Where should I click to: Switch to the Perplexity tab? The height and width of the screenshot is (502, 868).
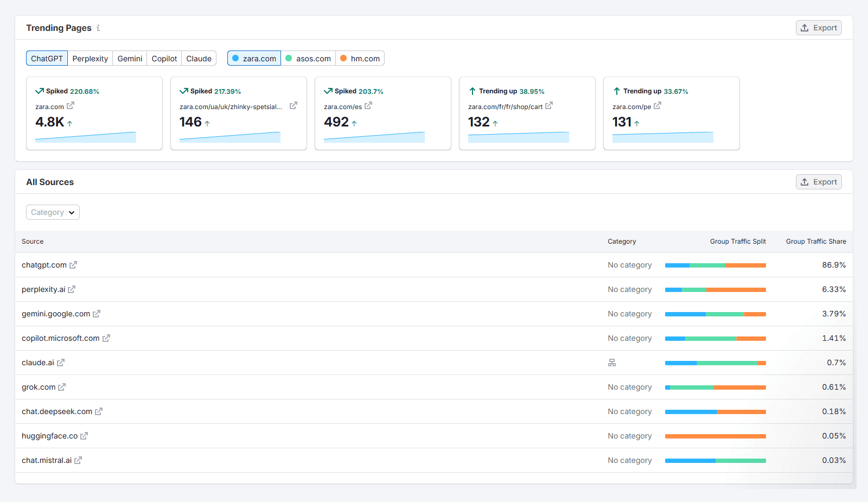point(90,59)
